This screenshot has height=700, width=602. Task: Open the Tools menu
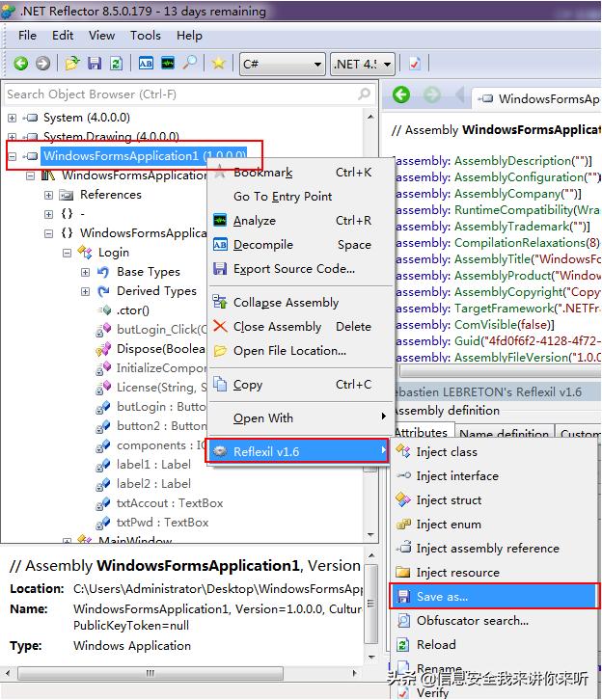pos(146,36)
